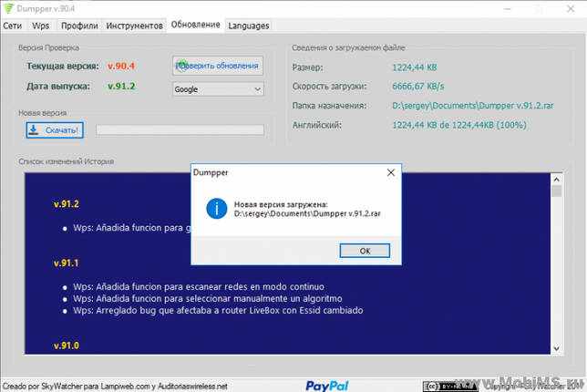Close the Dumpper message dialog
Viewport: 587px width, 392px height.
(391, 172)
